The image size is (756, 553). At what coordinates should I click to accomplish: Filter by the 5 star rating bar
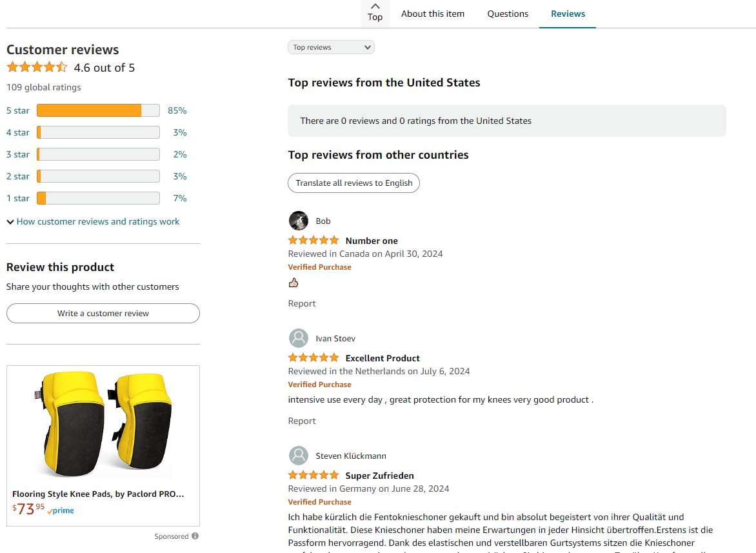(98, 110)
